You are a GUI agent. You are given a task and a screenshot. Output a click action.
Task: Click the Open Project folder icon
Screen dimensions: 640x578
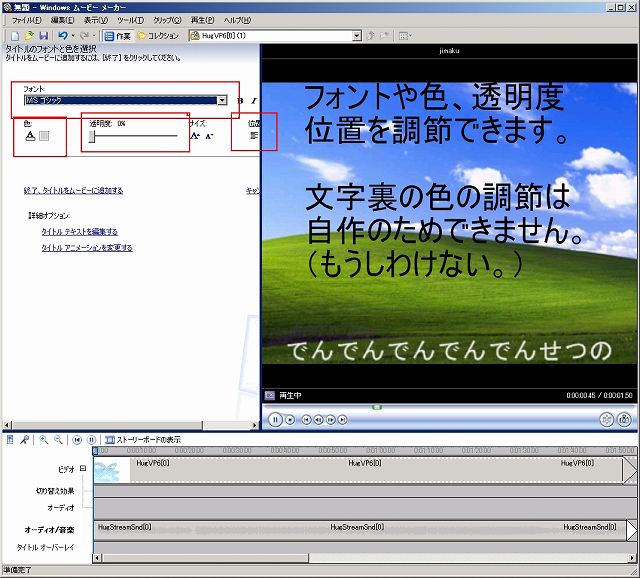pos(29,36)
